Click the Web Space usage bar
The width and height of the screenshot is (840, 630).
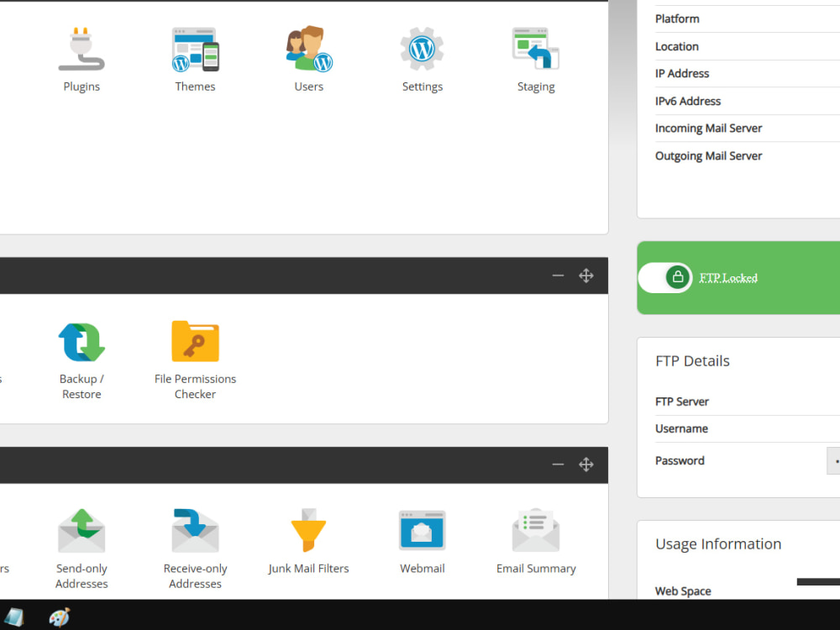point(818,582)
